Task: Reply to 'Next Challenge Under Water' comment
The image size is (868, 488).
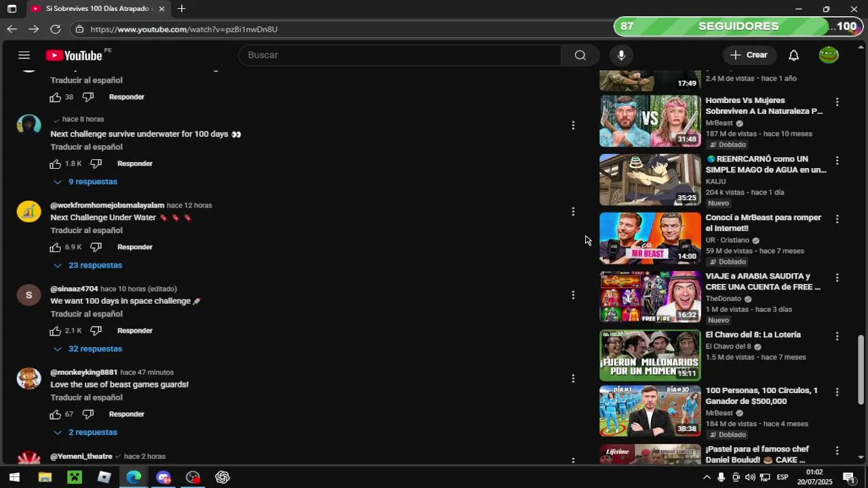Action: coord(135,247)
